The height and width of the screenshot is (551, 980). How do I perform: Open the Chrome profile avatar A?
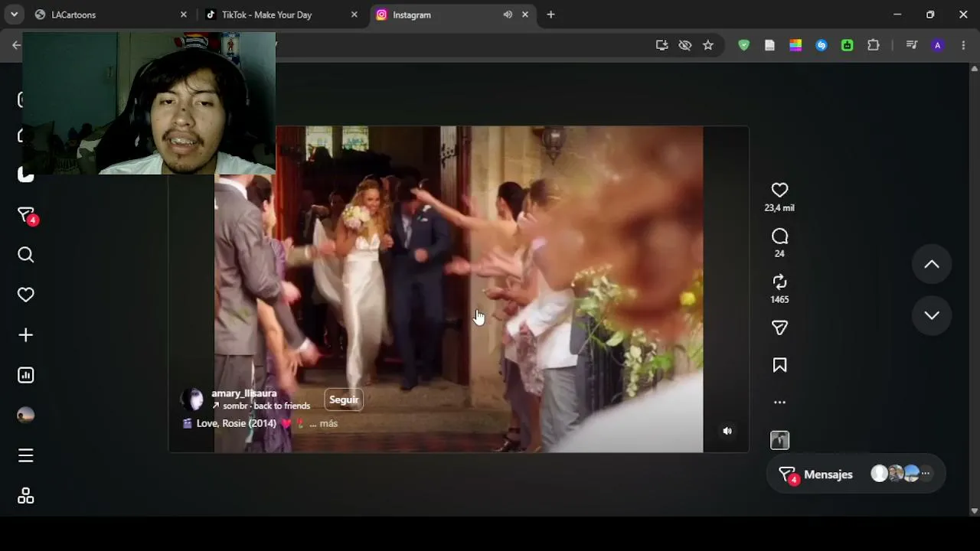pos(937,45)
